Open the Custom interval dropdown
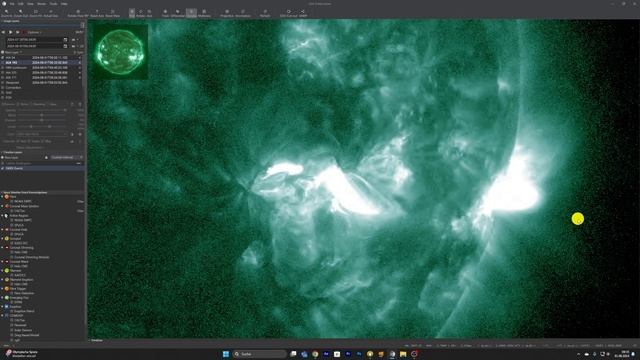Screen dimensions: 640x360 pos(67,157)
